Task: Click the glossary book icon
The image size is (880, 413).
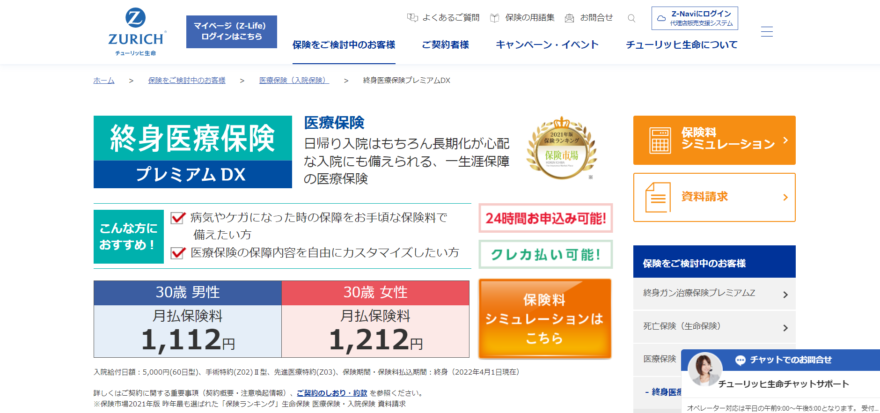Action: point(494,18)
